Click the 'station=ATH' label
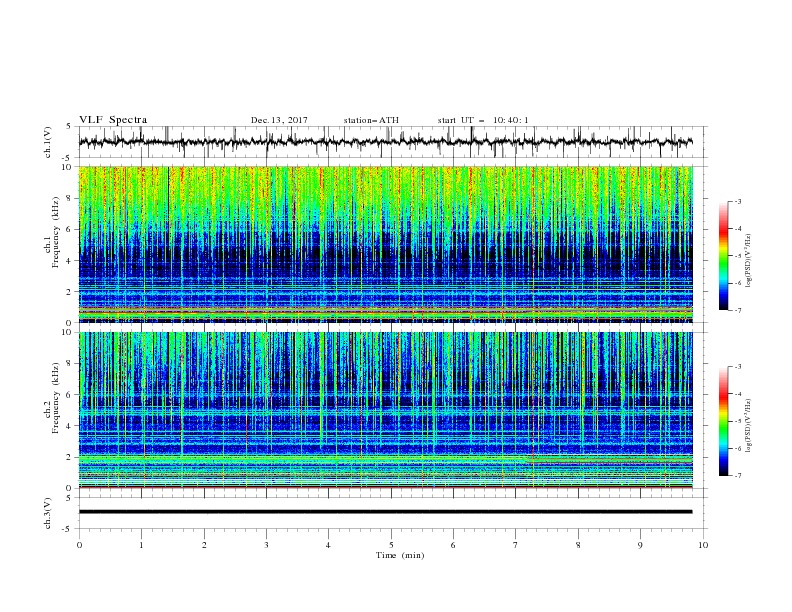Viewport: 792px width, 612px height. (x=371, y=120)
